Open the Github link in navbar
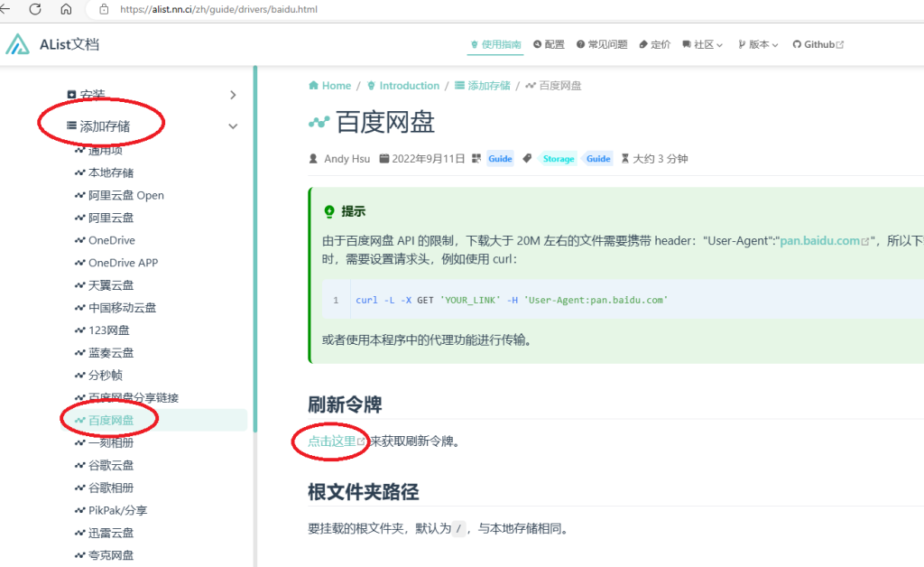 pos(818,44)
